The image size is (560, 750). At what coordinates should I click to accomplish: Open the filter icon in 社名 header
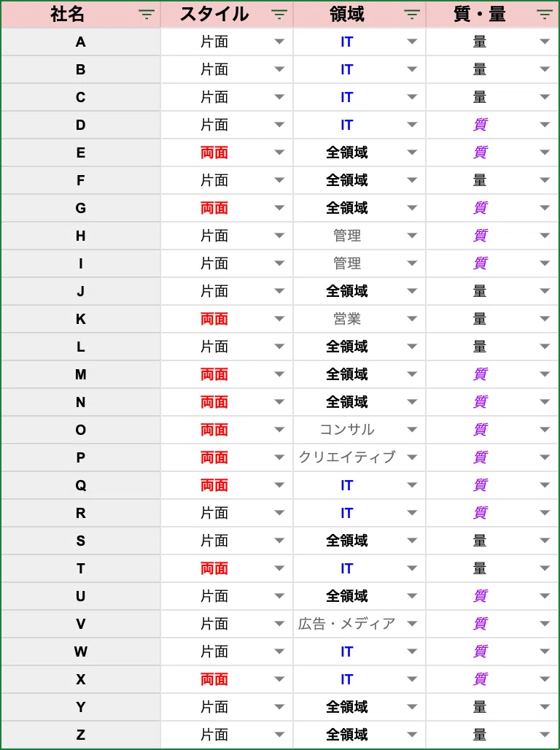147,15
